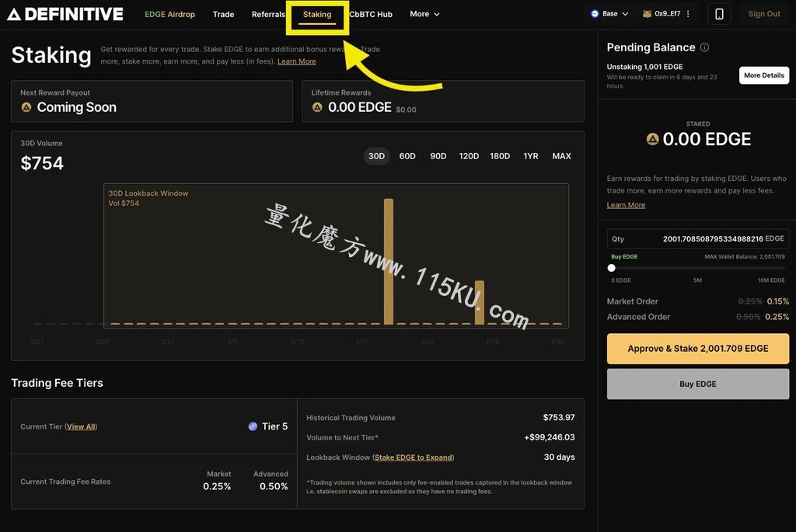
Task: Click the EDGE coin icon beside Coming Soon
Action: (26, 107)
